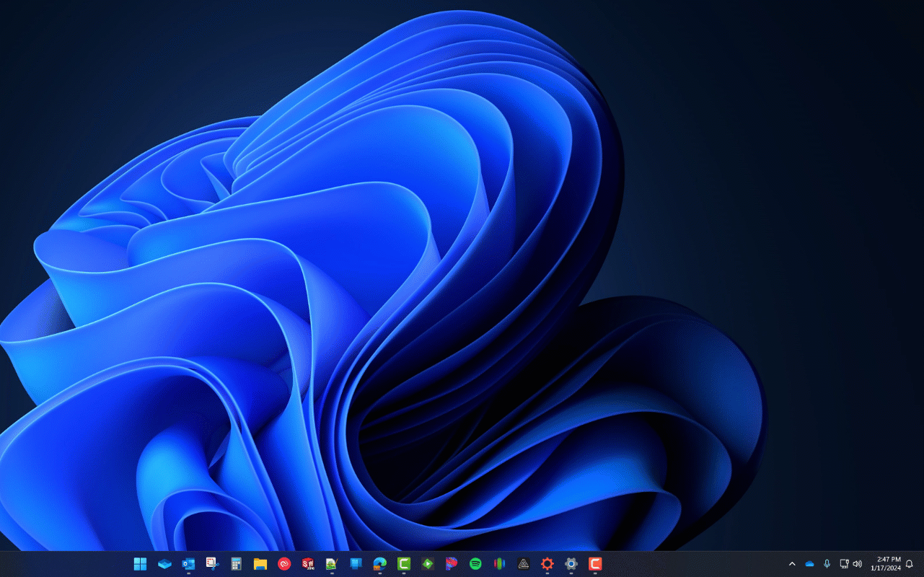
Task: Click the microphone tray icon
Action: 827,564
